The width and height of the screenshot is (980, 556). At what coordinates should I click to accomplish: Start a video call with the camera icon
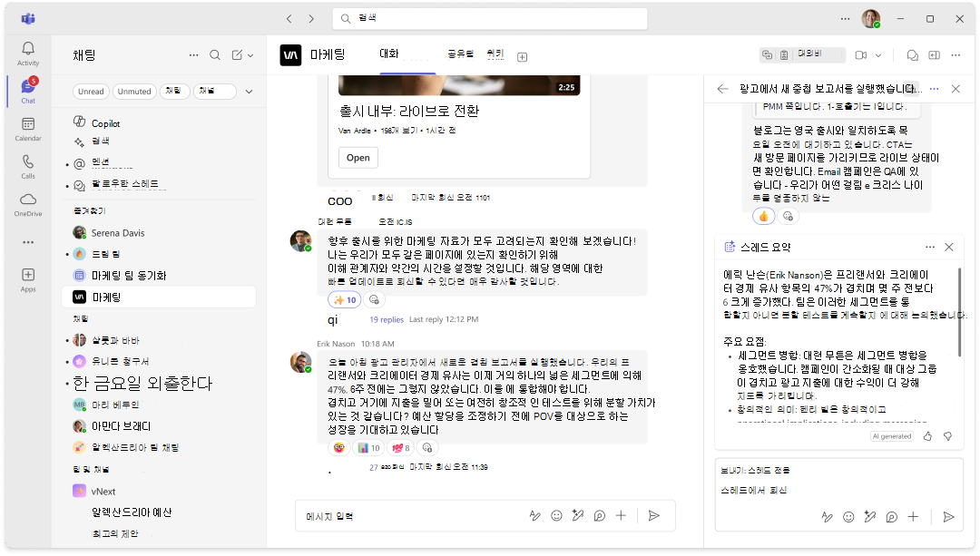(860, 55)
